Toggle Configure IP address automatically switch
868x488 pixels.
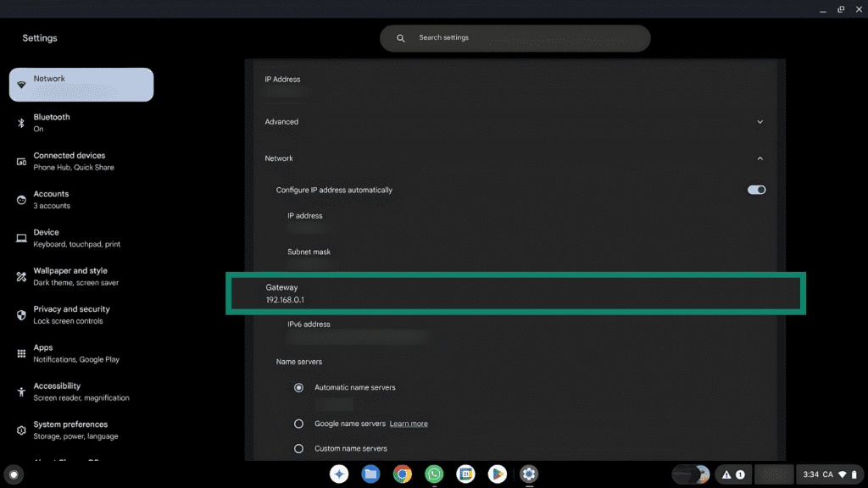click(x=756, y=190)
